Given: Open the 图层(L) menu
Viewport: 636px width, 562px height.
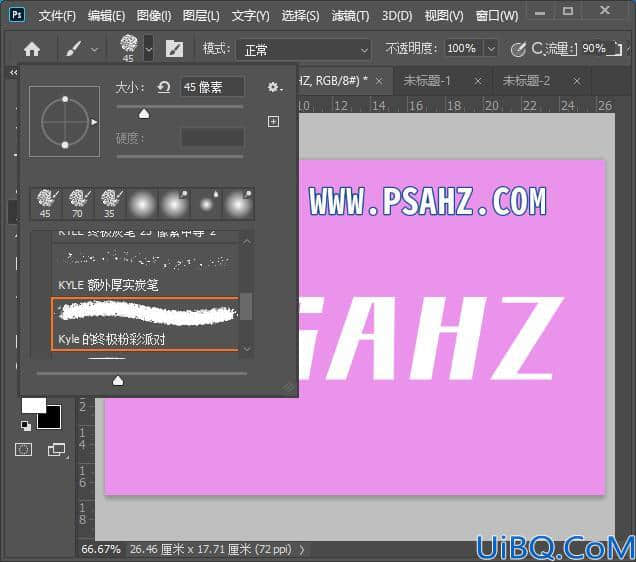Looking at the screenshot, I should click(201, 16).
